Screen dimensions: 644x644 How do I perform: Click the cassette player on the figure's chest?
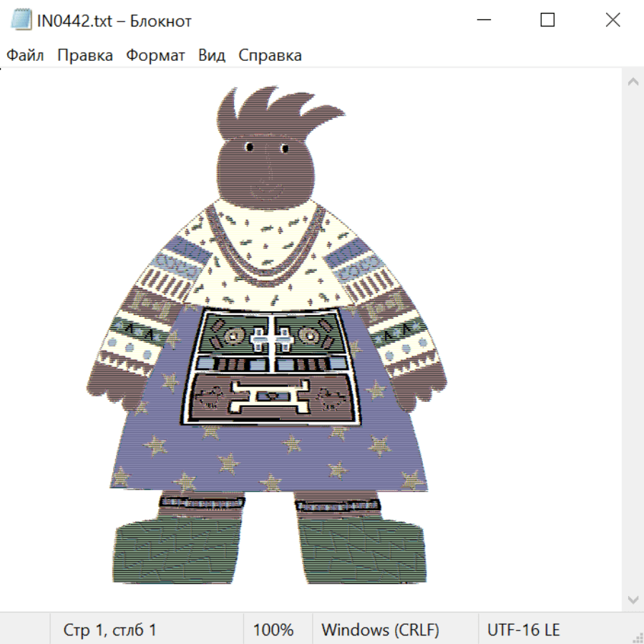point(268,367)
